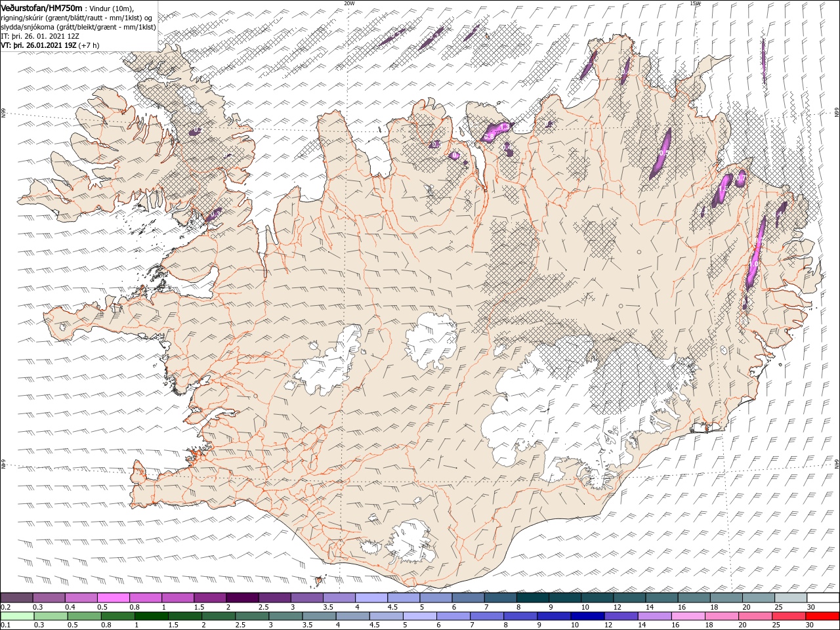Click the '4.5' label under the top legend row
This screenshot has height=630, width=840.
point(392,607)
